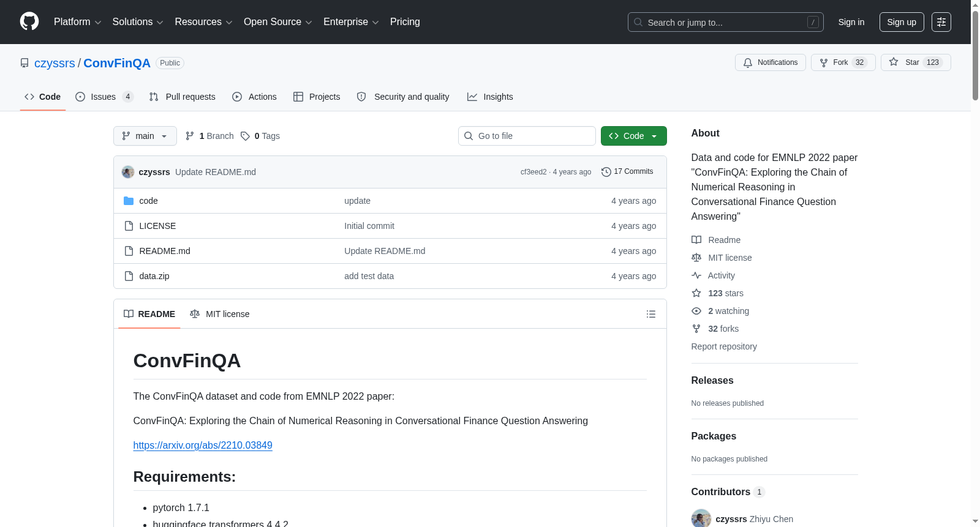Open the data.zip file
980x527 pixels.
154,276
